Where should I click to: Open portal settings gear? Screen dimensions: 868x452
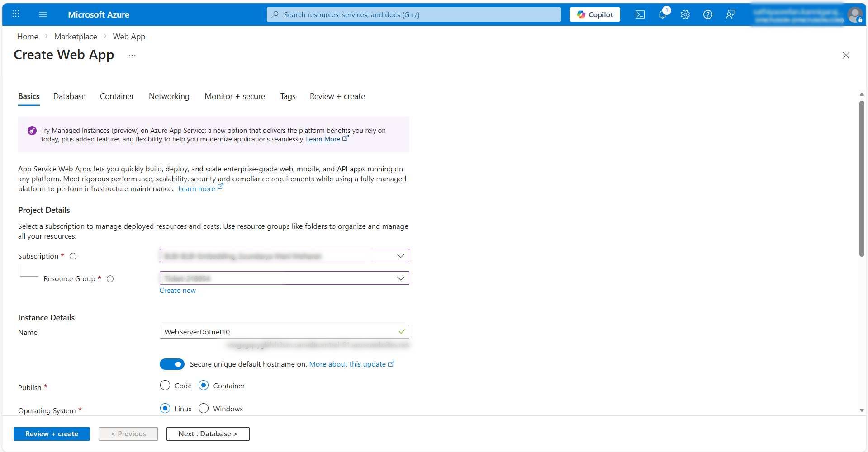click(685, 14)
